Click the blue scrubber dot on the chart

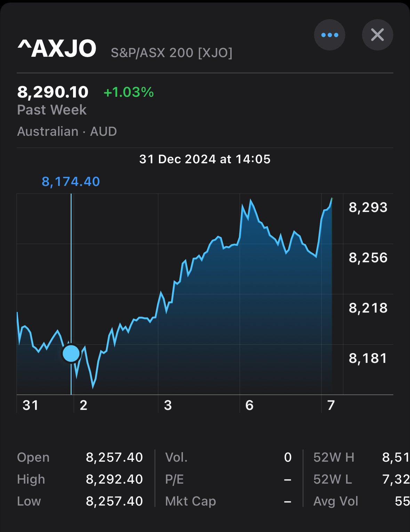pyautogui.click(x=71, y=353)
